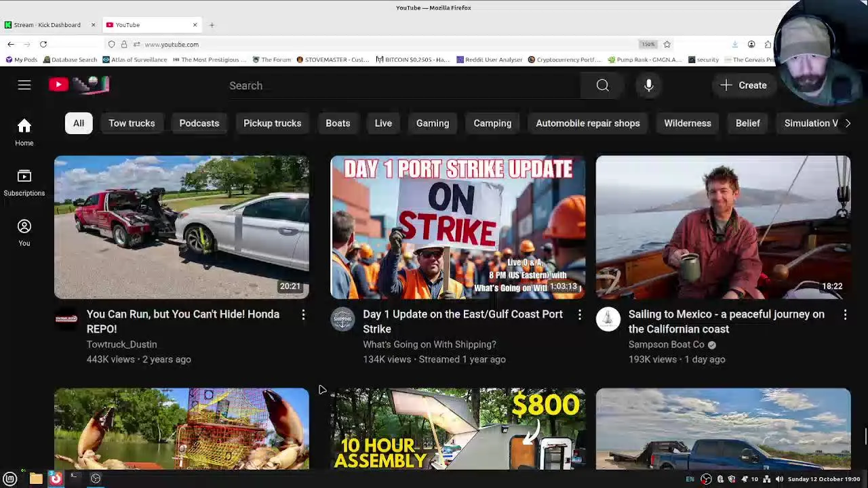This screenshot has height=488, width=868.
Task: Open Home in the sidebar
Action: pyautogui.click(x=24, y=132)
